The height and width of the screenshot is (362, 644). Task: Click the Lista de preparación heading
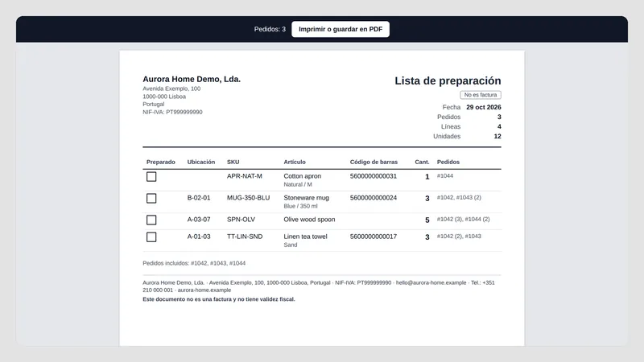pos(448,80)
